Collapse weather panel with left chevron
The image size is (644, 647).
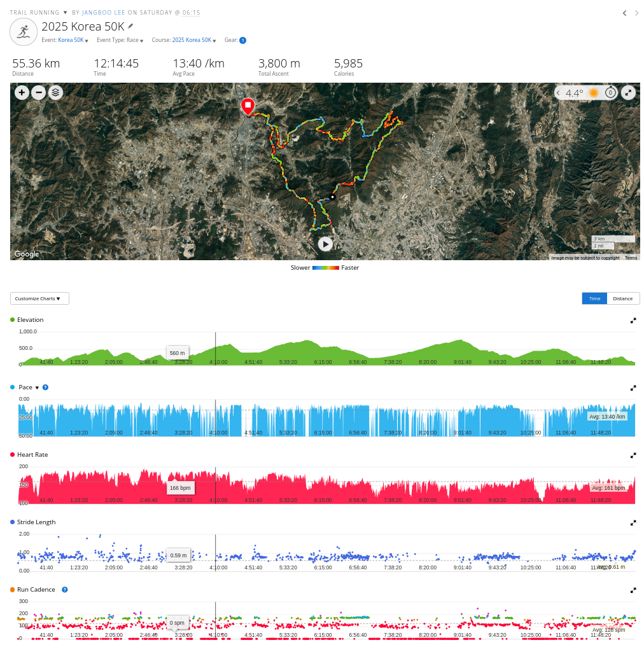(x=559, y=93)
